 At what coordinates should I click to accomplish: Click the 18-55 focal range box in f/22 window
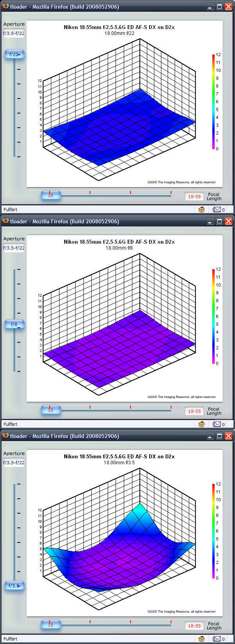[194, 197]
